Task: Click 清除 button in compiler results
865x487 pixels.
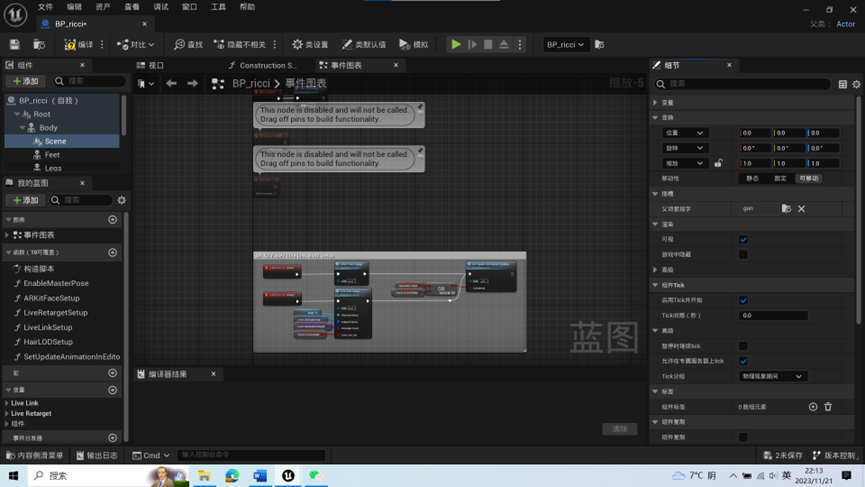Action: (620, 429)
